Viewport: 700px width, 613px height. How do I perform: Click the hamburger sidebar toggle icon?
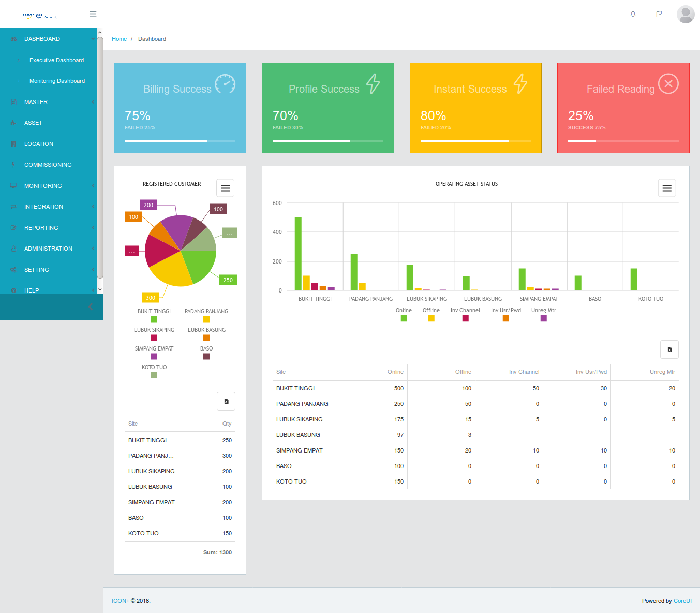coord(93,14)
